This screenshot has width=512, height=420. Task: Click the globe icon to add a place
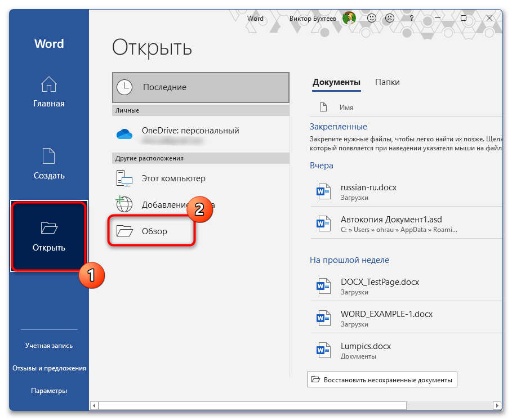(124, 204)
